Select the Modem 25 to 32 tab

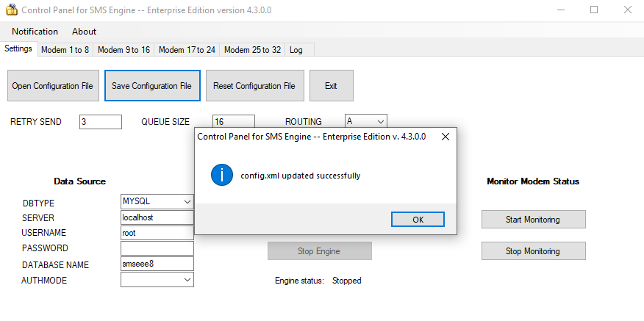[x=252, y=50]
